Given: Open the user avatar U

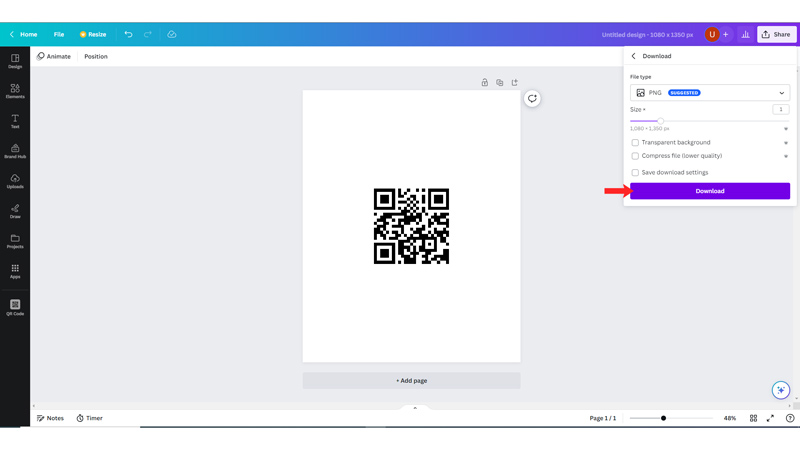Looking at the screenshot, I should (712, 34).
